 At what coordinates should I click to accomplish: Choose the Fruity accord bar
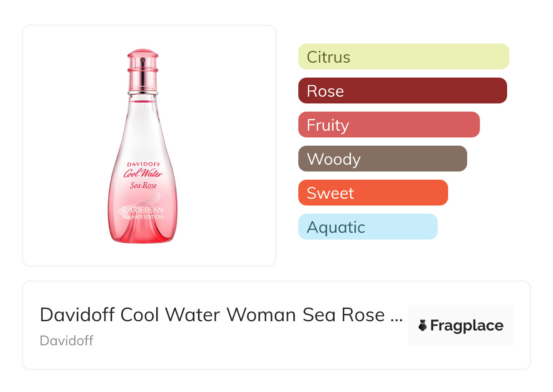(389, 125)
